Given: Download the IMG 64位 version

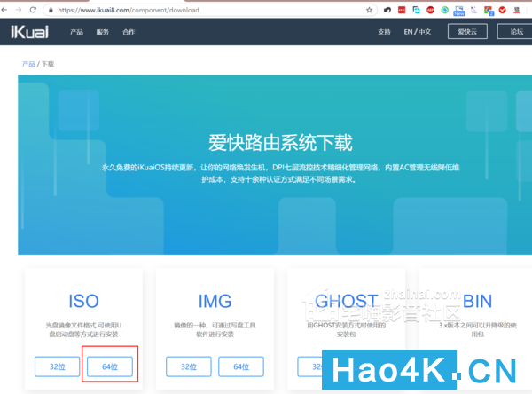Looking at the screenshot, I should coord(241,366).
